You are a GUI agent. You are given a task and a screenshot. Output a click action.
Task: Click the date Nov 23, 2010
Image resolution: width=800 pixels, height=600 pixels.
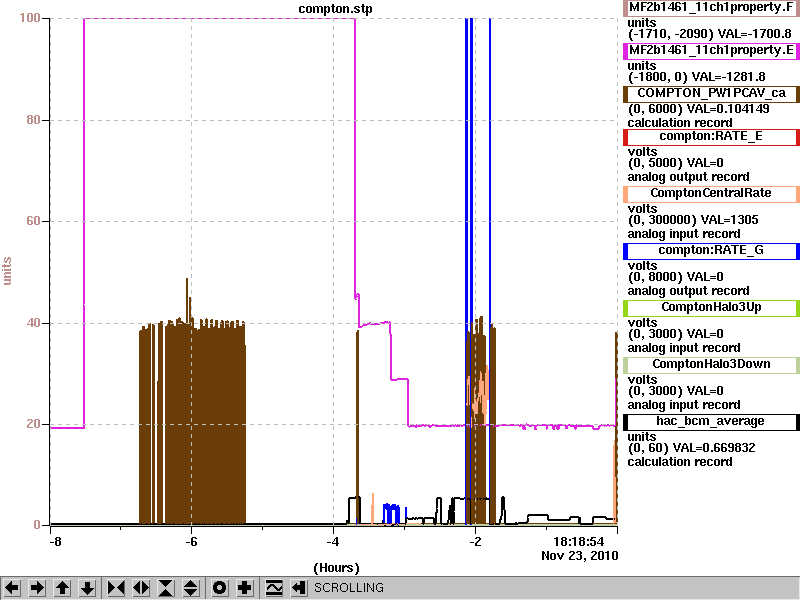point(580,555)
